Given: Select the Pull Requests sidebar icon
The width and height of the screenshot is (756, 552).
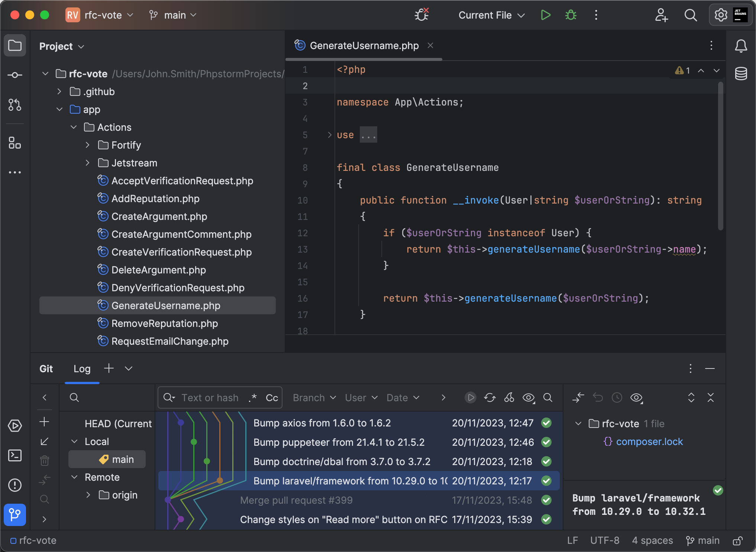Looking at the screenshot, I should (x=15, y=105).
